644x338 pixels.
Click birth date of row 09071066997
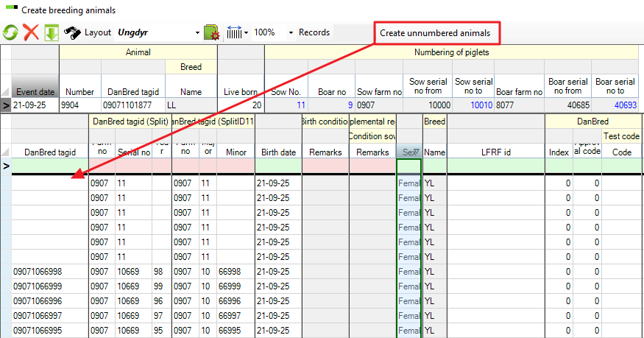coord(278,316)
